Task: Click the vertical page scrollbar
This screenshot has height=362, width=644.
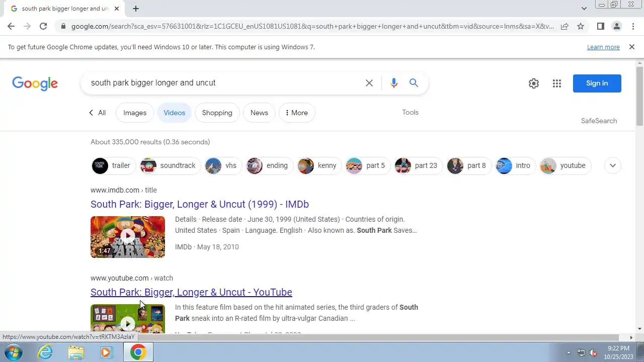Action: point(639,96)
